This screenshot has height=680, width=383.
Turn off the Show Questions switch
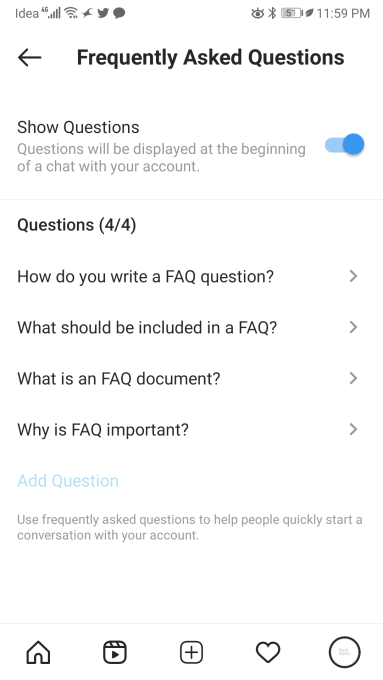[x=344, y=144]
